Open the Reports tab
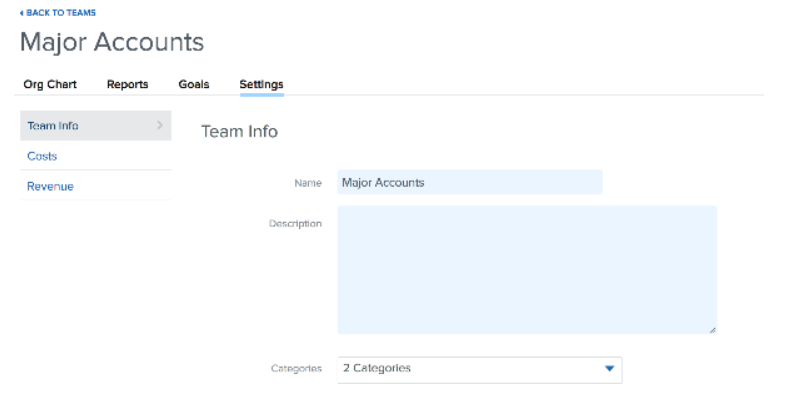This screenshot has height=404, width=789. coord(127,84)
